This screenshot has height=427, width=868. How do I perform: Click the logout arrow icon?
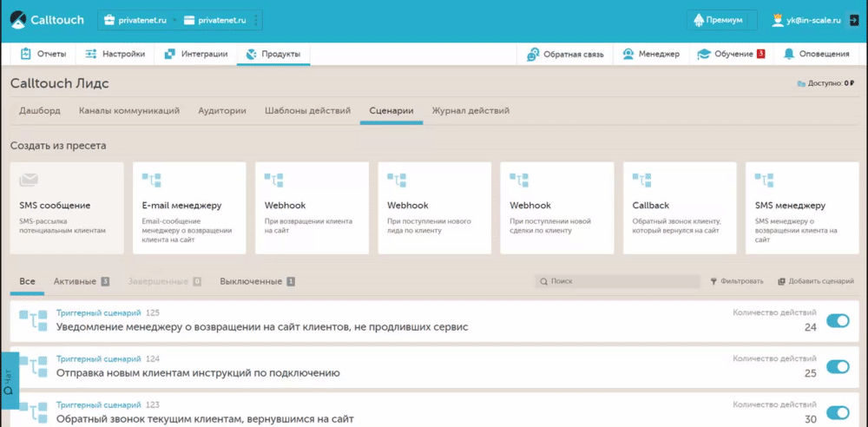(x=854, y=21)
